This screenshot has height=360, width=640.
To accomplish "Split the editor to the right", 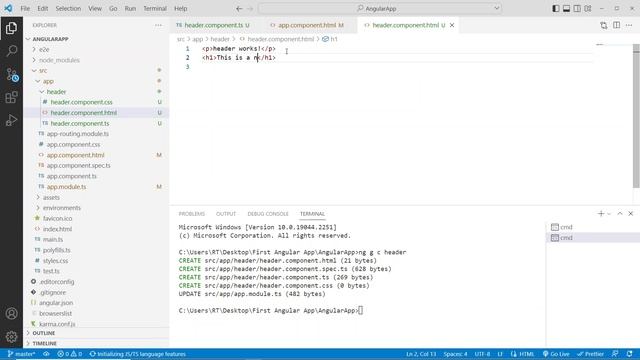I will click(616, 25).
